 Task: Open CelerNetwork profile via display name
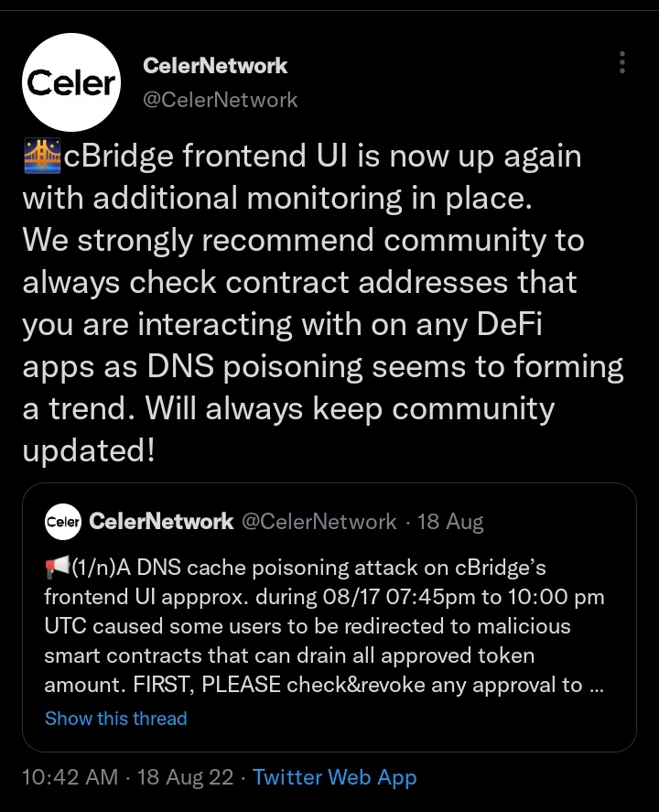point(214,65)
